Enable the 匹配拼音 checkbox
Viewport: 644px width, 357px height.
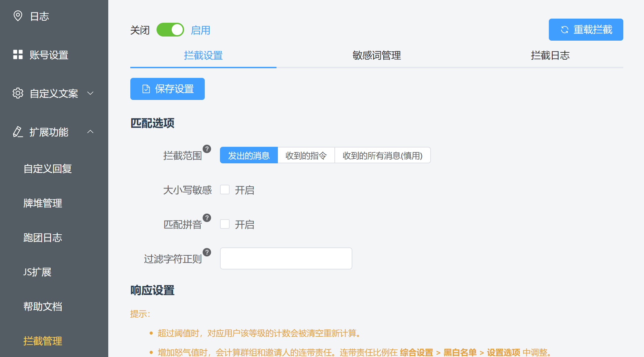(225, 224)
